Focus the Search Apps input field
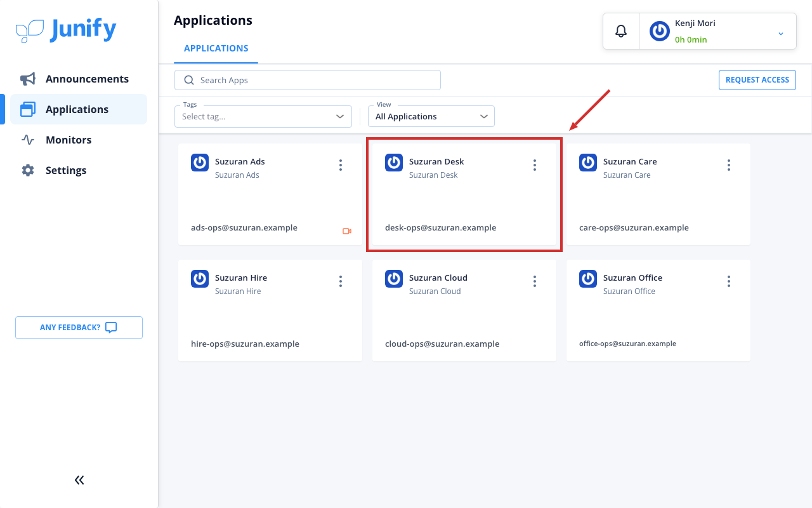 click(x=308, y=80)
